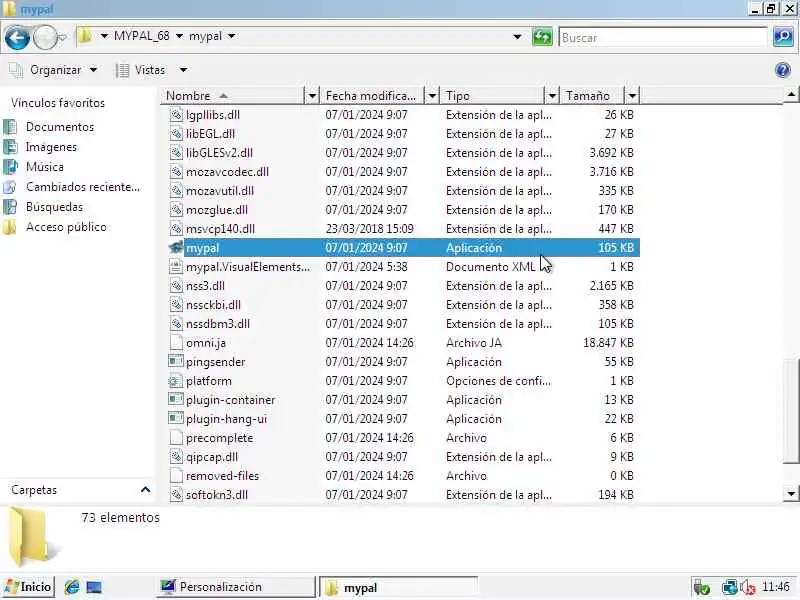Click the Buscar search field
Image resolution: width=800 pixels, height=600 pixels.
pos(663,37)
